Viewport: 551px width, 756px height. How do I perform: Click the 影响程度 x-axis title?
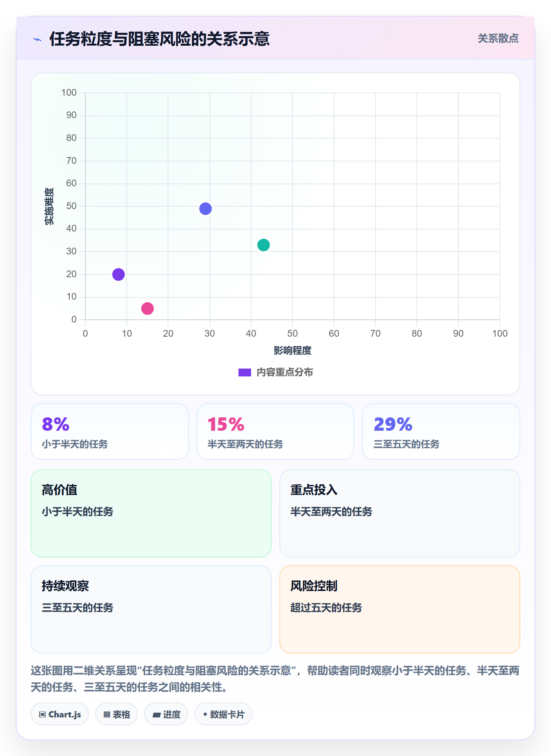tap(292, 350)
